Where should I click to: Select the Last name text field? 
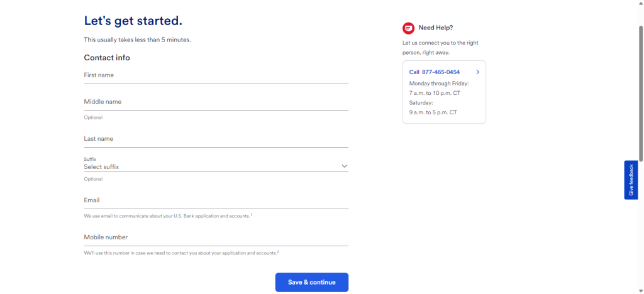tap(216, 139)
